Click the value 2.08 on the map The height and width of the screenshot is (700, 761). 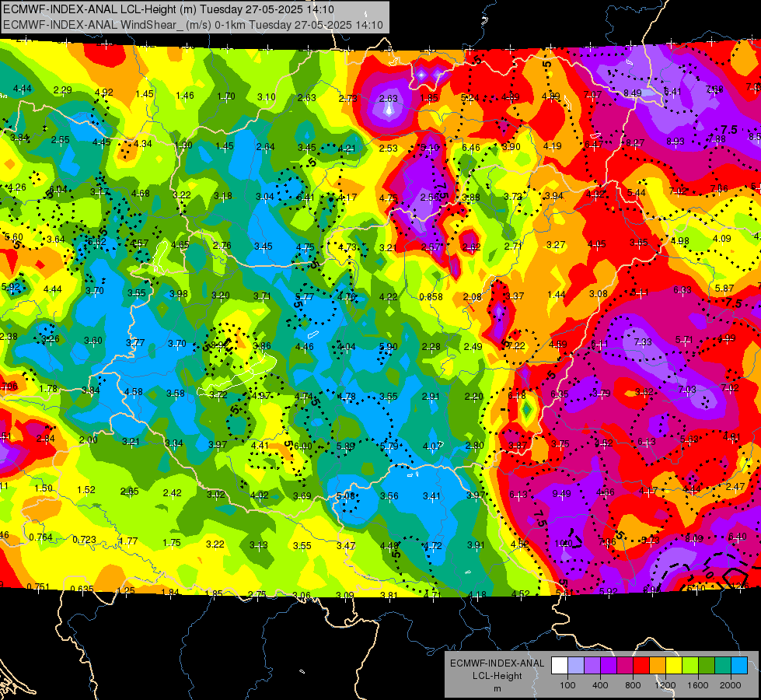point(473,297)
